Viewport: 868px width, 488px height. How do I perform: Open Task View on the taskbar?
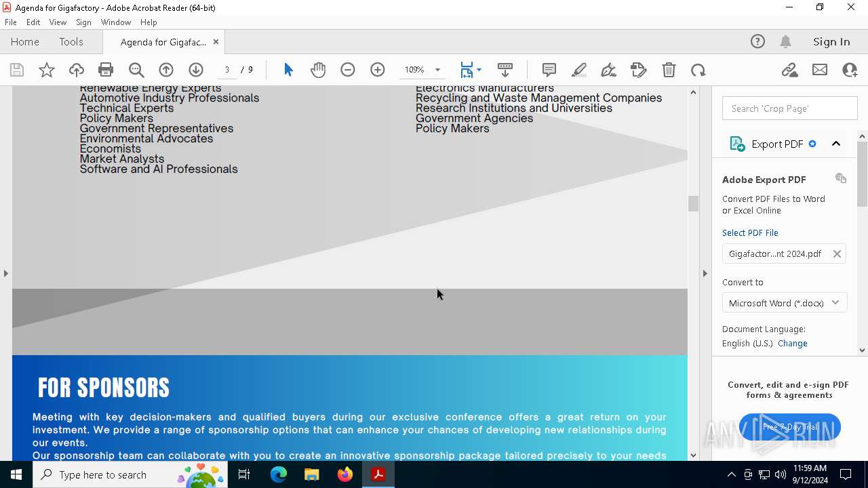pos(244,474)
